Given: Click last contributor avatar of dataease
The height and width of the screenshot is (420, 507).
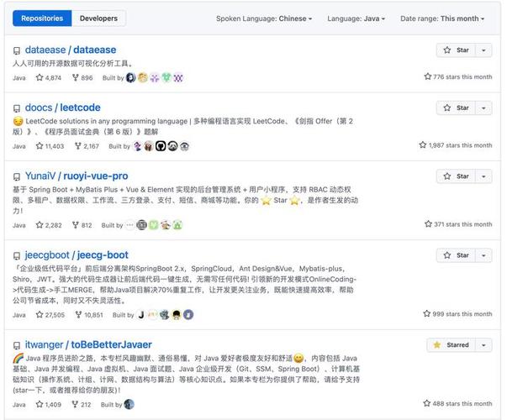Looking at the screenshot, I should click(178, 77).
